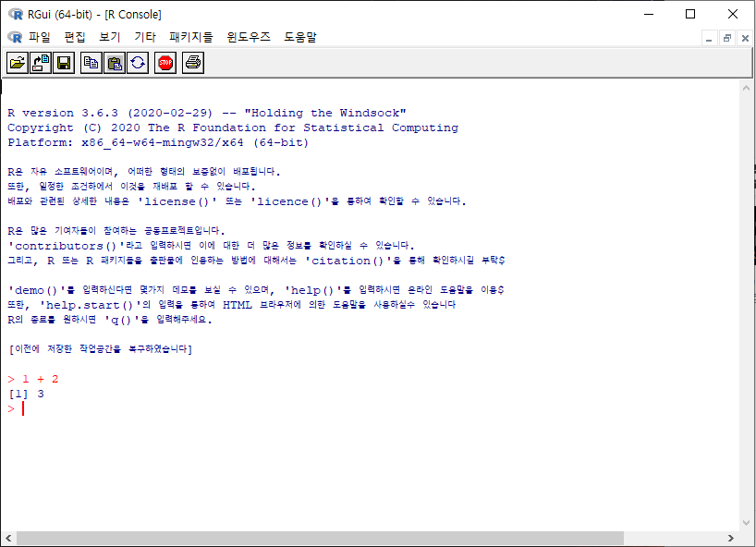Click the 'citation()' text in console
Screen dimensions: 756x547
[348, 261]
